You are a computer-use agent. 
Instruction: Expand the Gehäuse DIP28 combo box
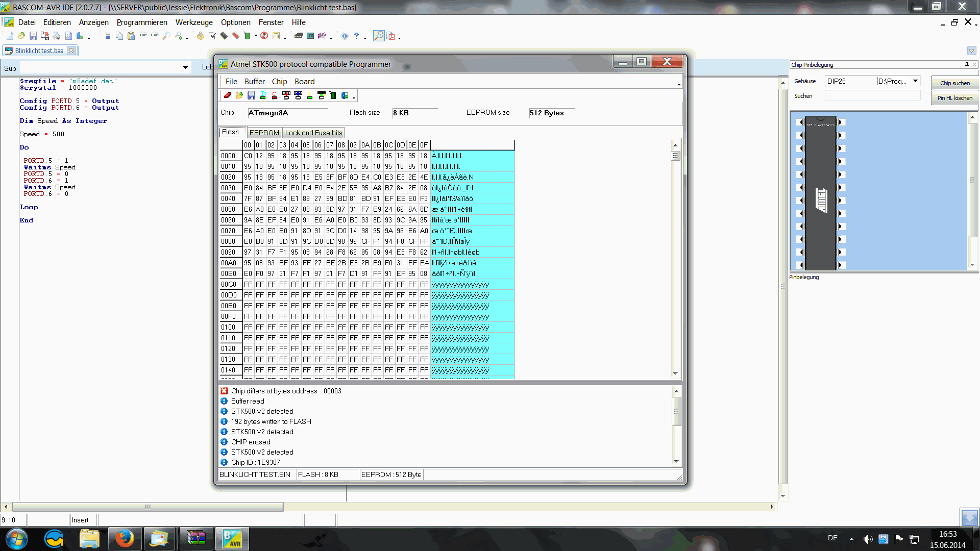coord(915,81)
